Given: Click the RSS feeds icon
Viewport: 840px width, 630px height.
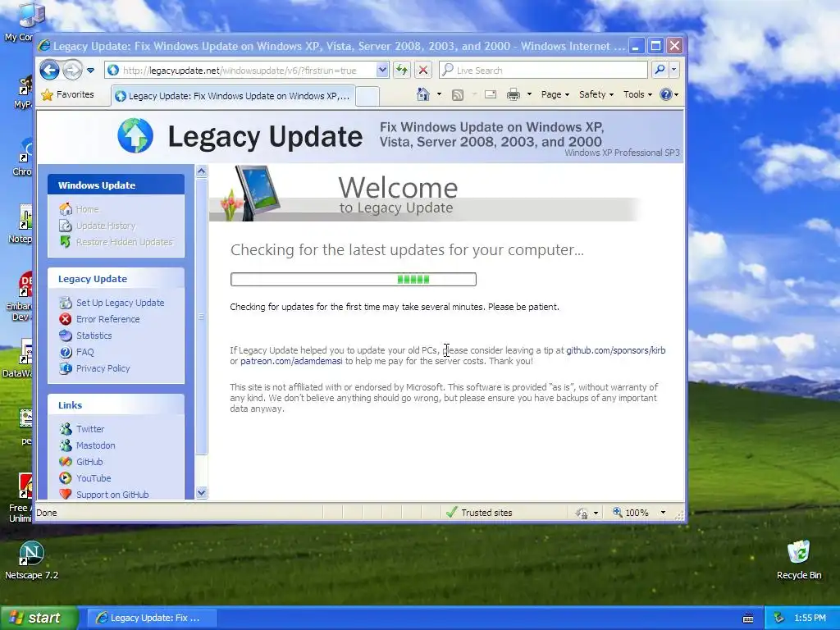Looking at the screenshot, I should coord(458,95).
